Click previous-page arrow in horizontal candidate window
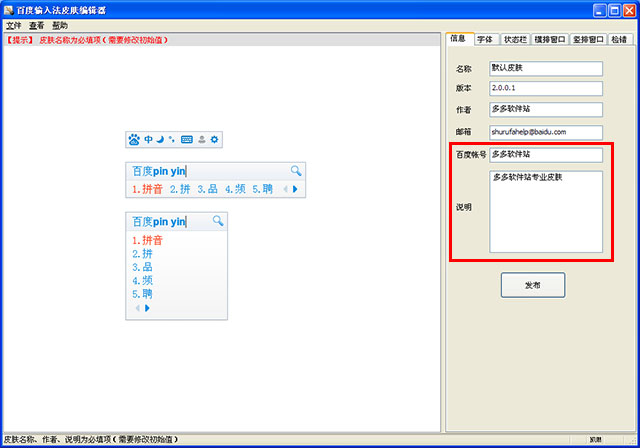Screen dimensions: 640x448 [x=285, y=189]
